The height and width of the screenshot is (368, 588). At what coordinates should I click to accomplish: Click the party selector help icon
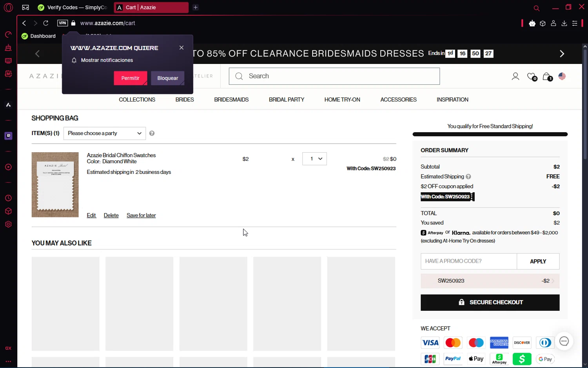(x=152, y=133)
